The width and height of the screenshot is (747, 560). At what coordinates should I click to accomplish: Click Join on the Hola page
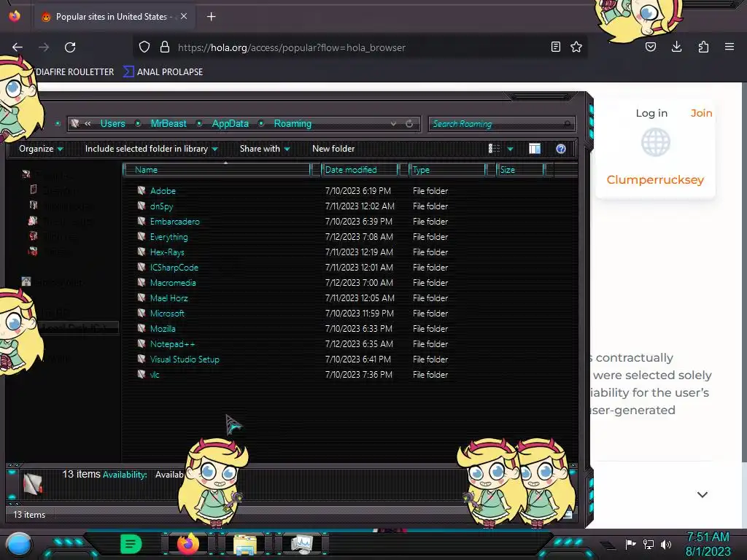(x=701, y=113)
